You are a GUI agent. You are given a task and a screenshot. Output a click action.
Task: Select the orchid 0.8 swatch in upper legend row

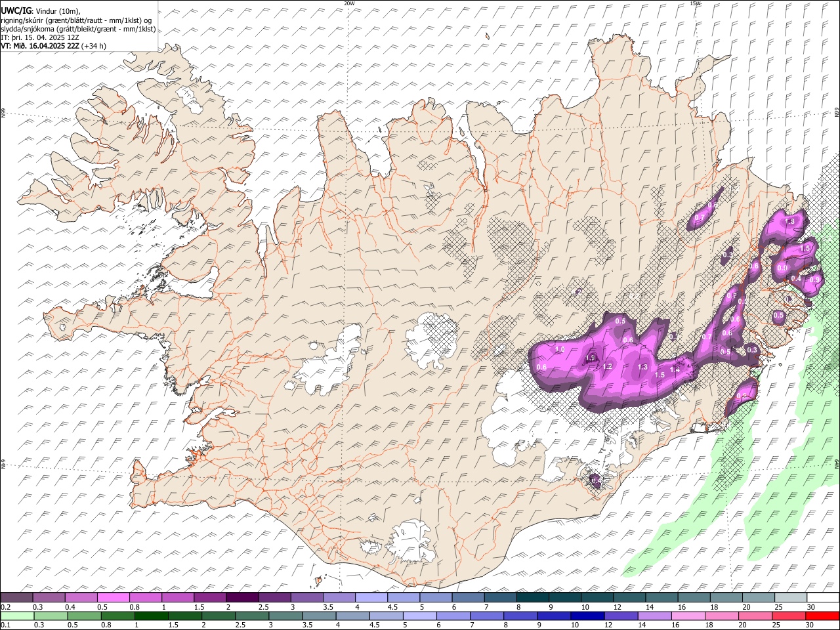[146, 597]
